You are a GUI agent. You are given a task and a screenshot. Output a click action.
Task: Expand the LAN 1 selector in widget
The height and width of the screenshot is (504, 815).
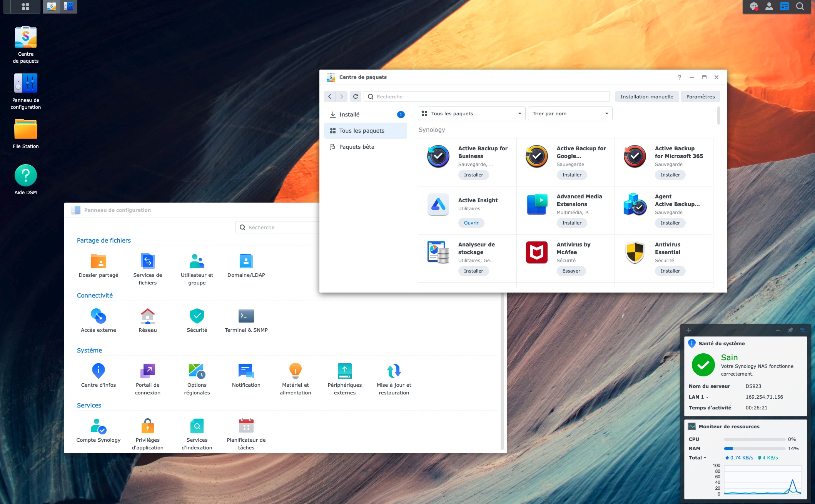pyautogui.click(x=699, y=397)
